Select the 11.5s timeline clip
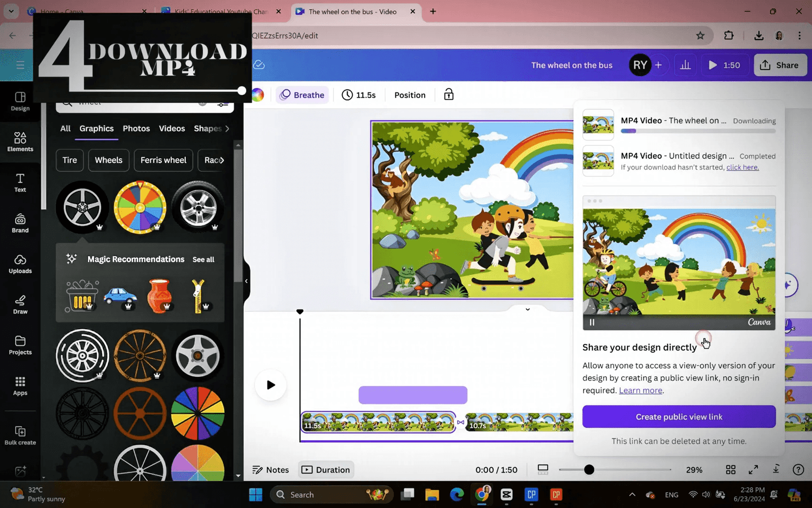 [x=379, y=422]
